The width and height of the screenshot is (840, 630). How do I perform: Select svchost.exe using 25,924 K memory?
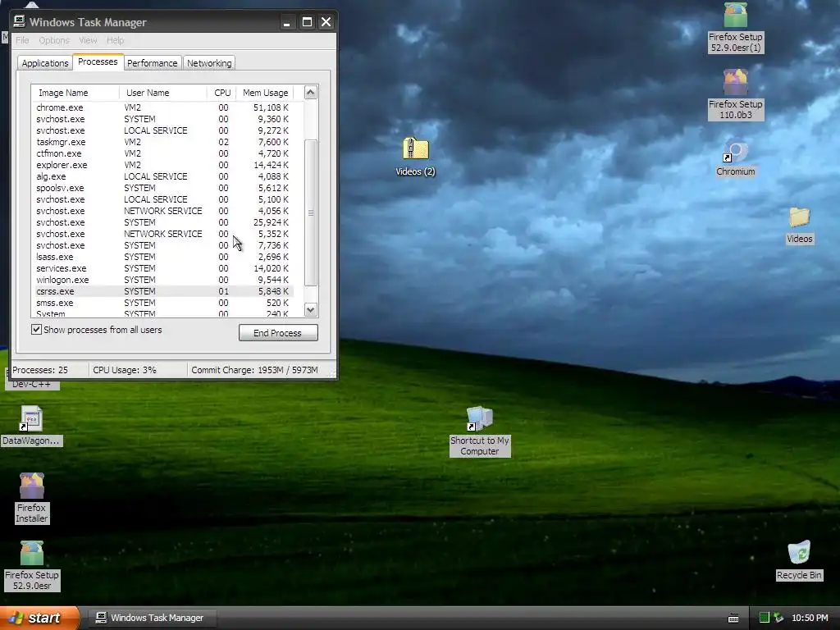(163, 222)
